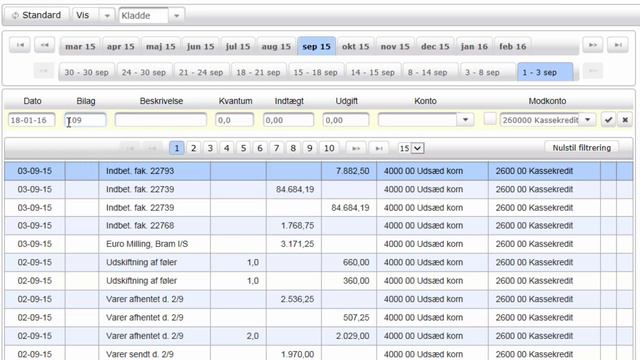This screenshot has height=360, width=640.
Task: Jump to last month navigation arrow
Action: pyautogui.click(x=618, y=45)
